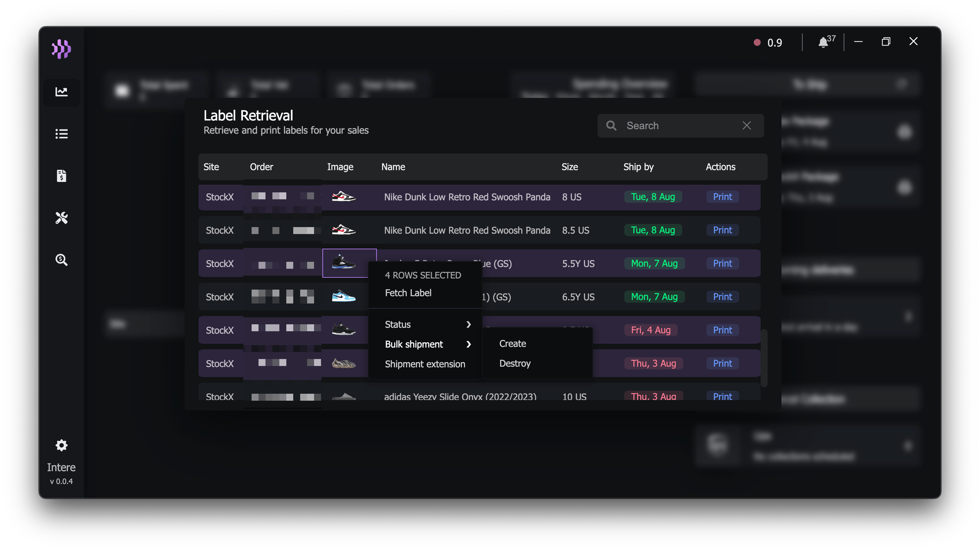Open the invoice document icon in sidebar
This screenshot has width=980, height=550.
61,175
